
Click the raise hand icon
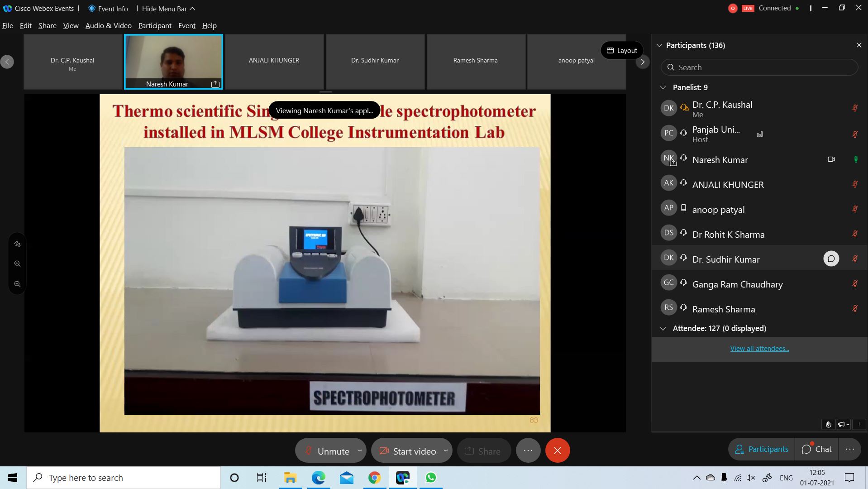[x=829, y=424]
